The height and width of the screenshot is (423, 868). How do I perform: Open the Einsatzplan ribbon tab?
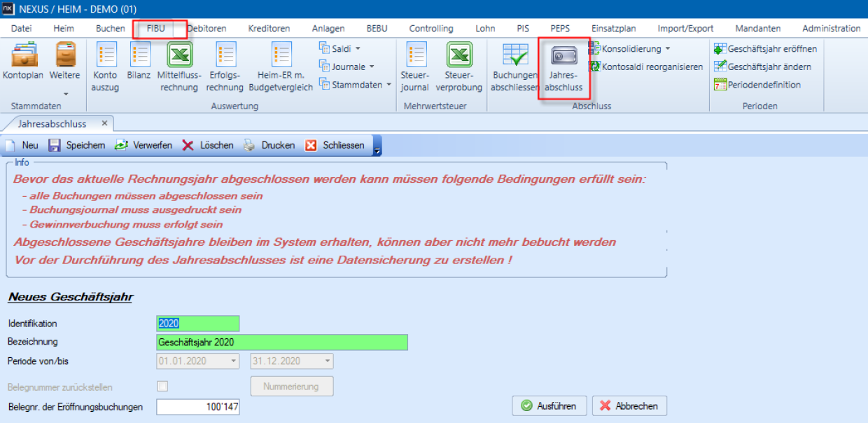tap(613, 29)
